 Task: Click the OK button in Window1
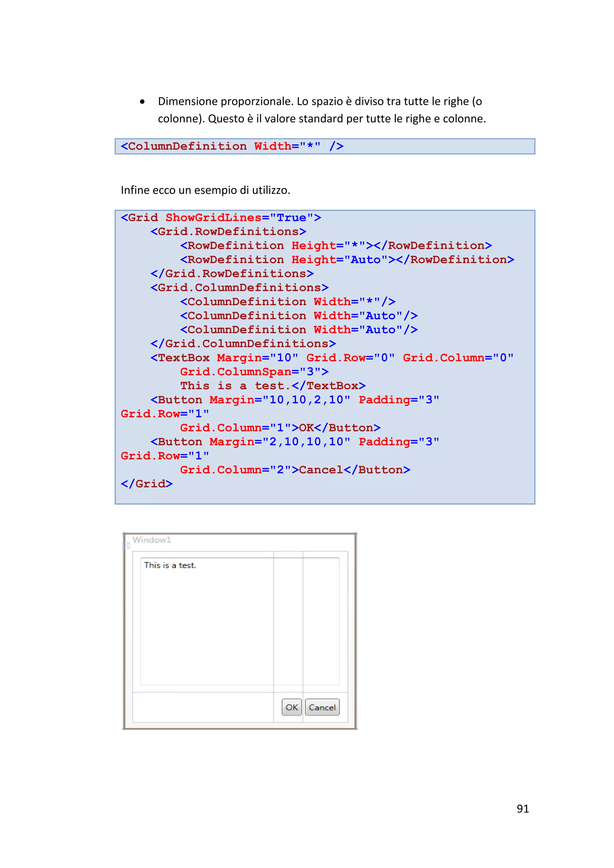pos(291,707)
